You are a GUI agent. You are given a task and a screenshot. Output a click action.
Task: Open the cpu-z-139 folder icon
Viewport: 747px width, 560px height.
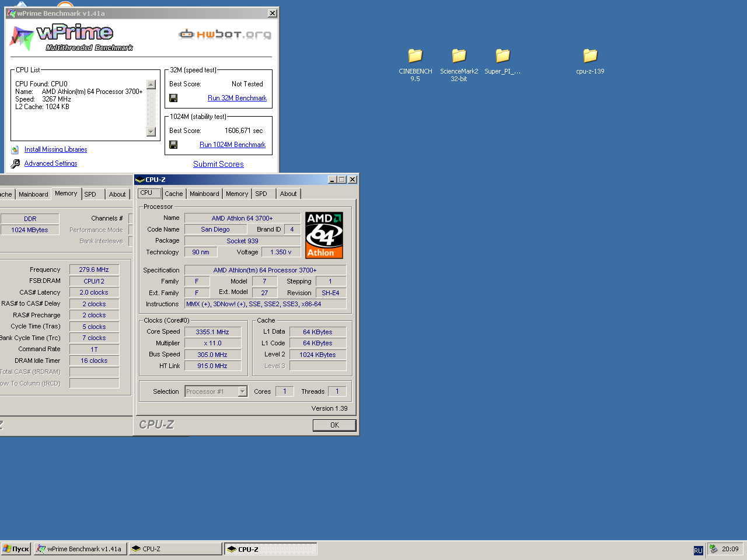(590, 56)
